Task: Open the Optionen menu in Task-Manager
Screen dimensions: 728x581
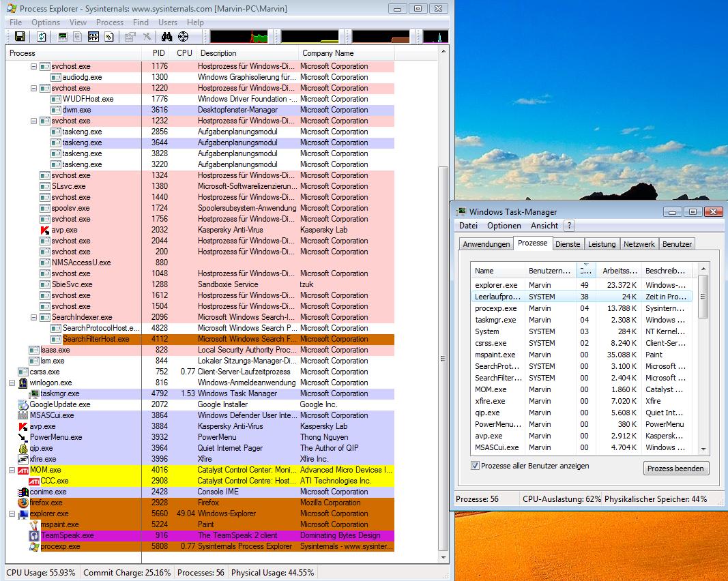Action: [504, 226]
